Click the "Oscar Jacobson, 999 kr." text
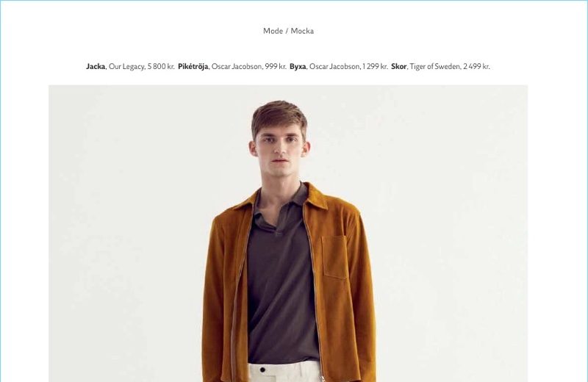This screenshot has width=588, height=382. (x=248, y=67)
